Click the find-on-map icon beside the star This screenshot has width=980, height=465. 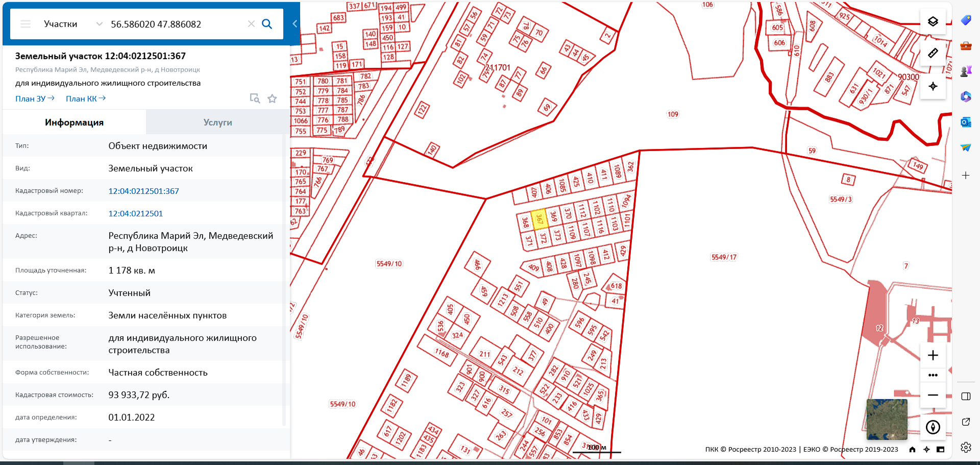(x=255, y=98)
